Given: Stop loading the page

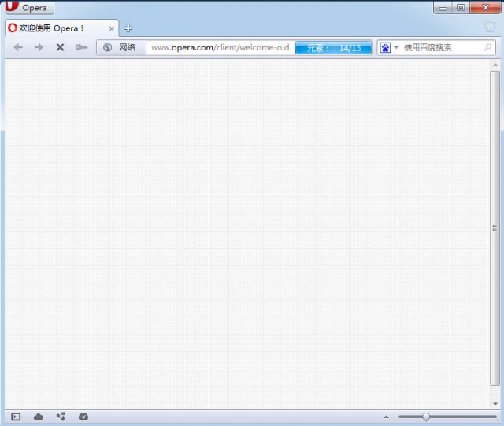Looking at the screenshot, I should [60, 47].
